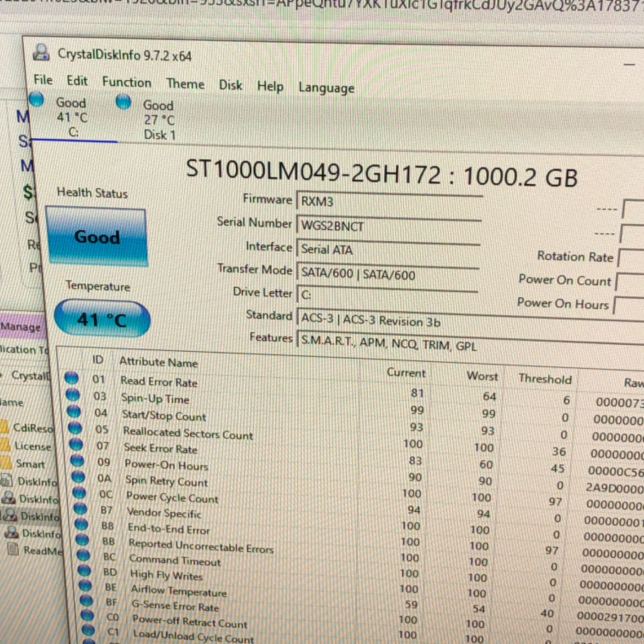Click the Drive Letter field C:

[x=387, y=295]
